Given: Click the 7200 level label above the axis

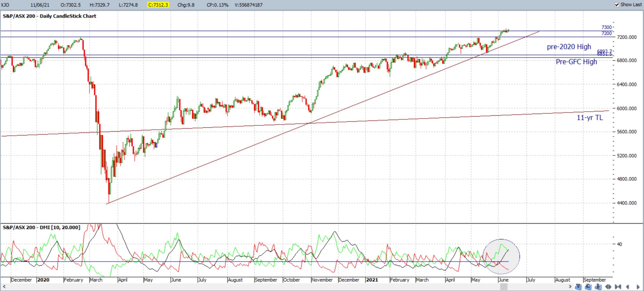Looking at the screenshot, I should (606, 33).
